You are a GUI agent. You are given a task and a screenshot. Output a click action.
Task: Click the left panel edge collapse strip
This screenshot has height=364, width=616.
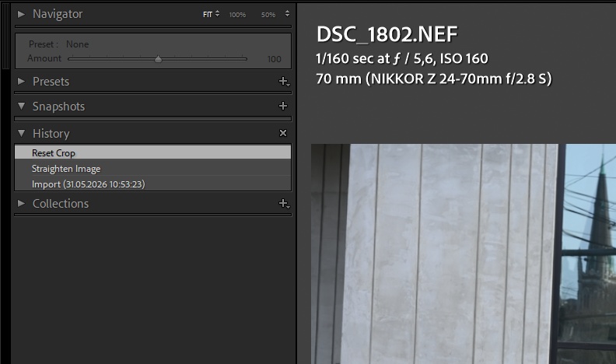[5, 36]
